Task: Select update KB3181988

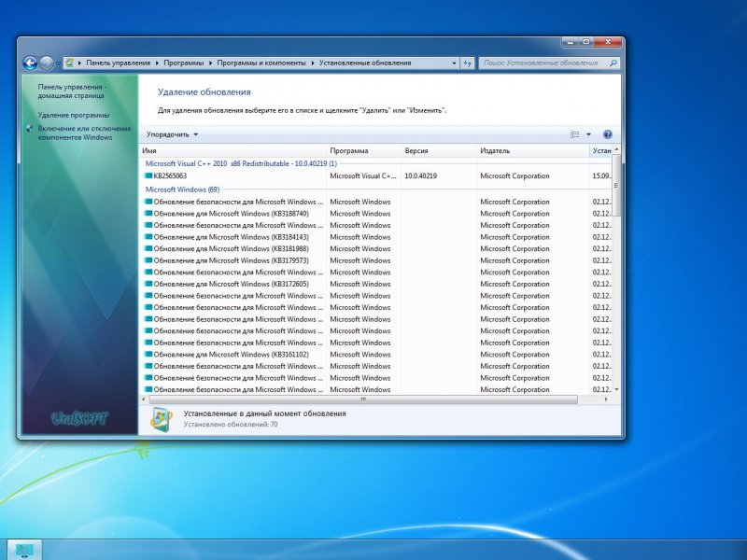Action: (x=376, y=249)
